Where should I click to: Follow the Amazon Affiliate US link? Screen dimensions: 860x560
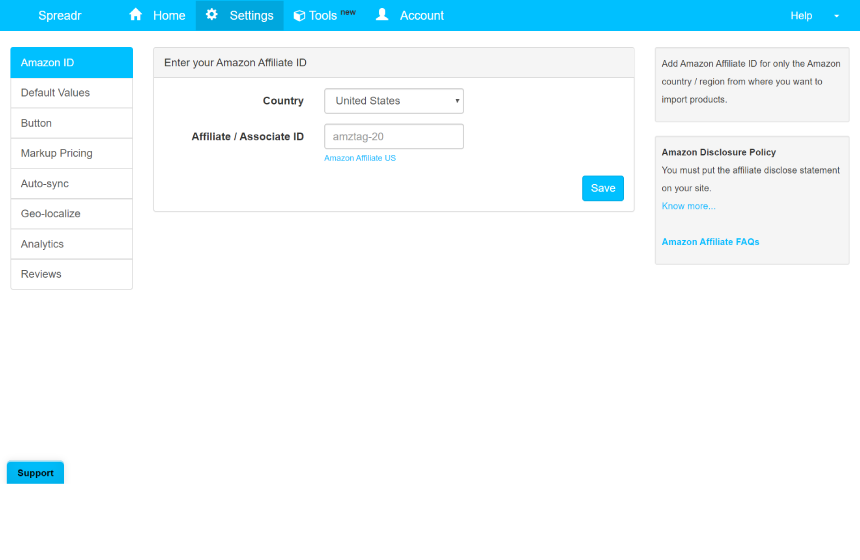click(x=360, y=158)
